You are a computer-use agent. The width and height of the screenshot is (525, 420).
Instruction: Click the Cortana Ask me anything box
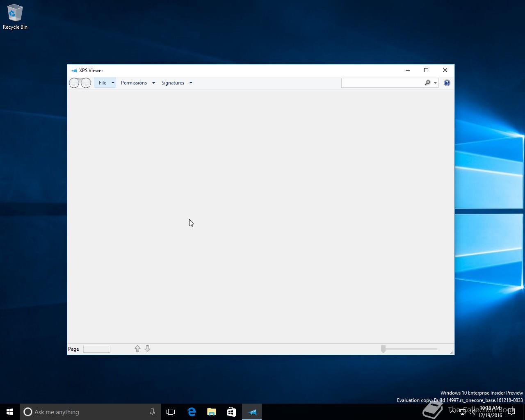90,412
